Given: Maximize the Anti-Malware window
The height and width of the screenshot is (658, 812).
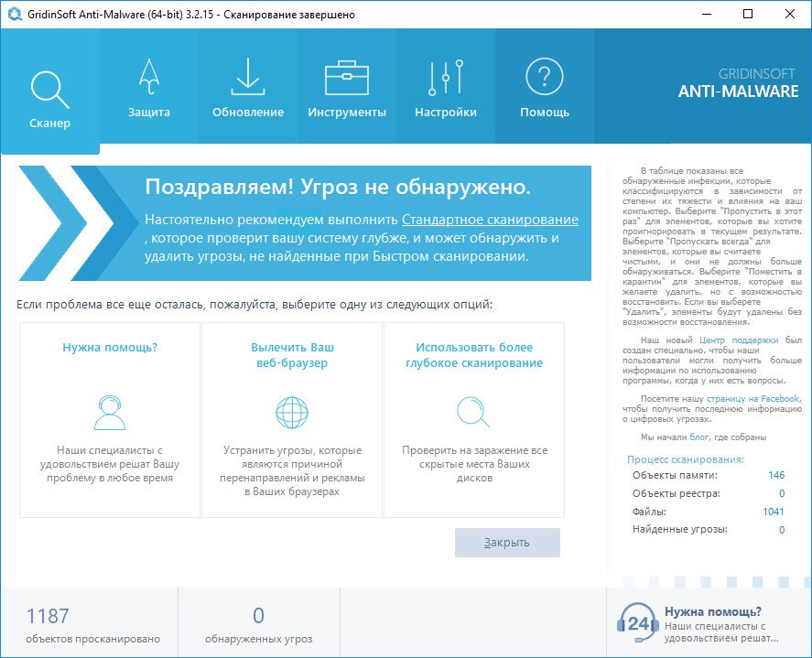Looking at the screenshot, I should [x=748, y=14].
